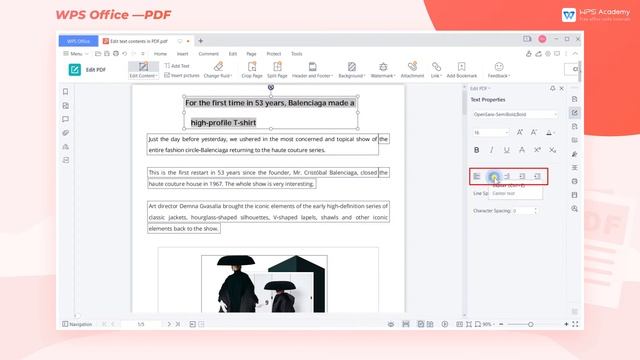Choose right text alignment

coord(507,176)
